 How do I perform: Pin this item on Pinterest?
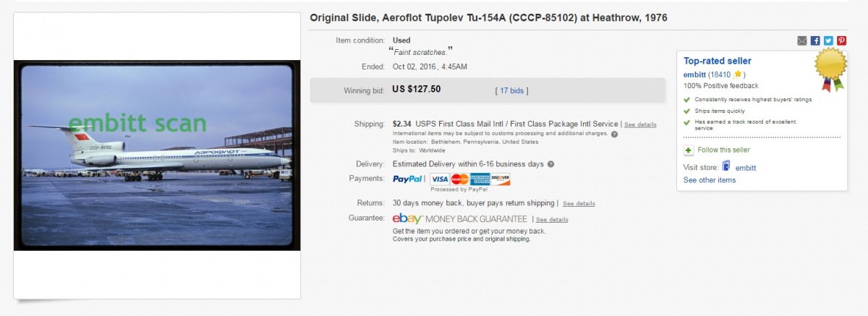point(841,40)
